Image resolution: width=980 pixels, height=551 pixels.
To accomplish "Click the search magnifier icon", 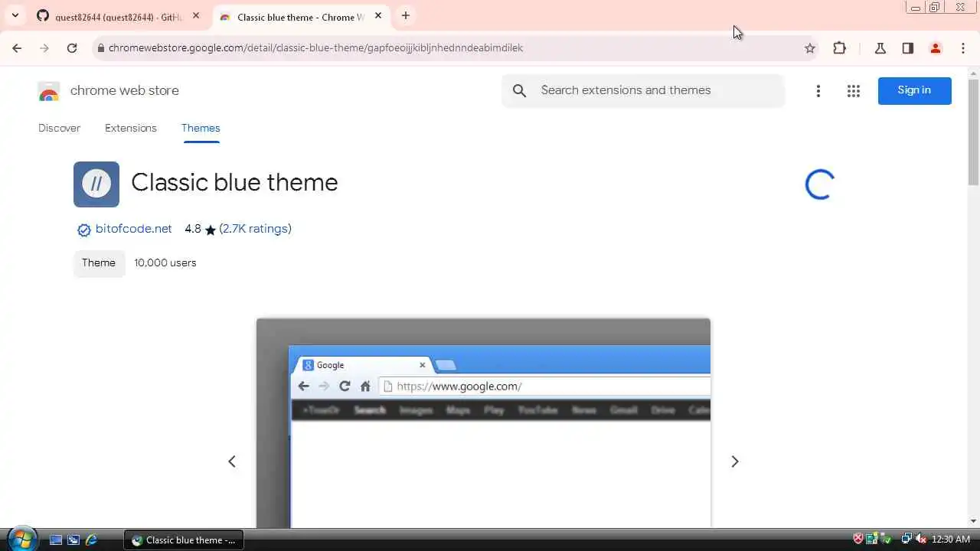I will tap(520, 90).
